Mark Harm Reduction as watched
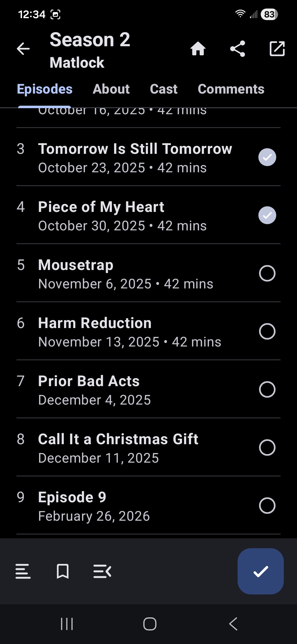The image size is (297, 644). (267, 331)
